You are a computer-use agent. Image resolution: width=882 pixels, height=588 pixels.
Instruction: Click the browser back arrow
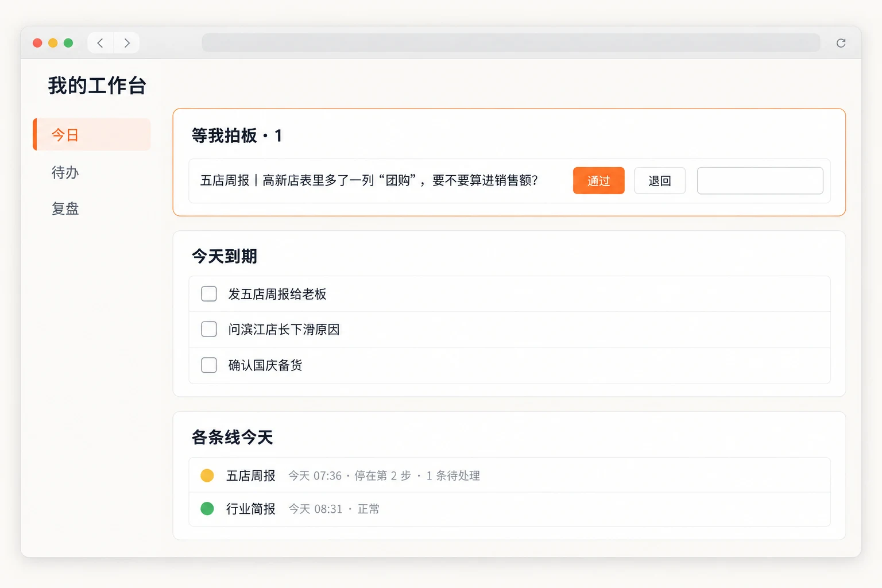pos(100,43)
